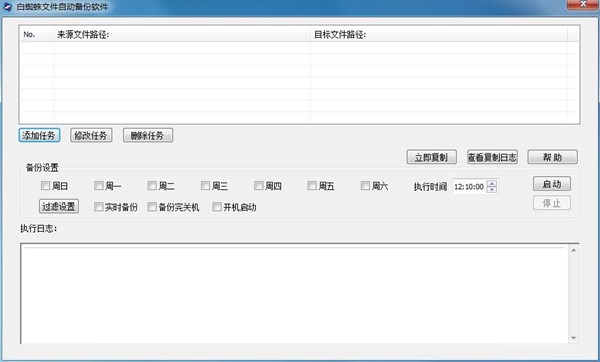
Task: Click the 修改任务 button
Action: pyautogui.click(x=91, y=135)
